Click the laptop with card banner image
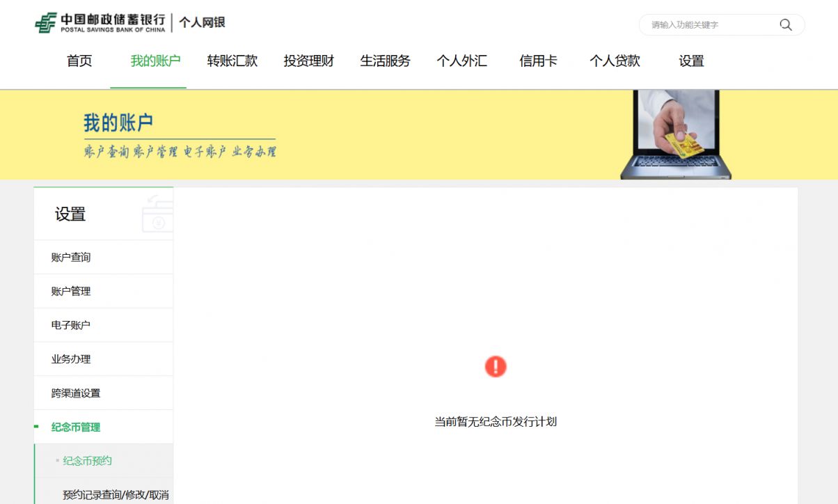The height and width of the screenshot is (504, 838). click(x=675, y=134)
